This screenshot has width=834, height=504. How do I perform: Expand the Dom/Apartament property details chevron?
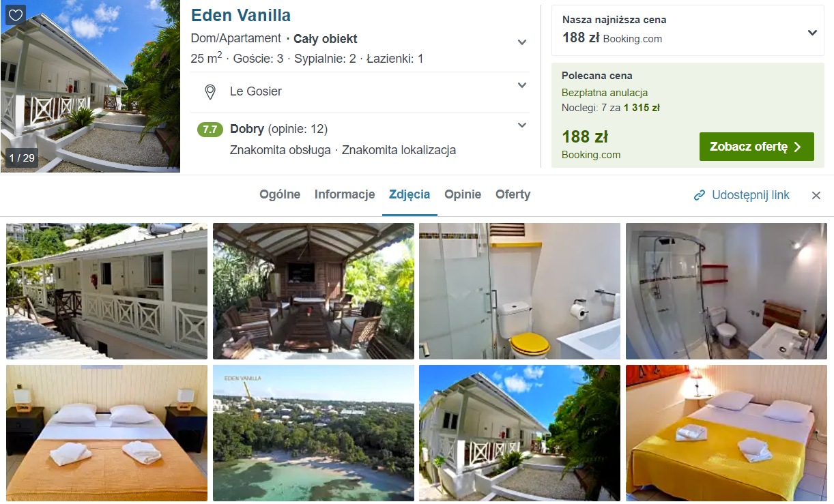pos(522,42)
